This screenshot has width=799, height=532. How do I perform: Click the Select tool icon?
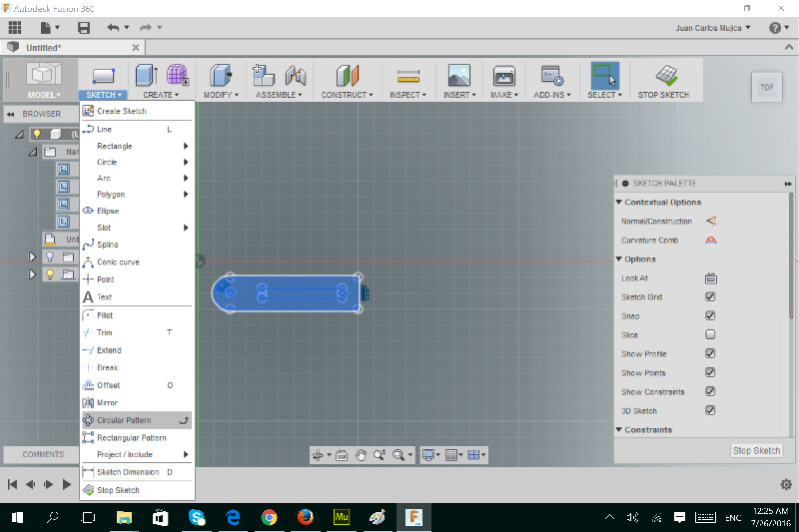coord(605,75)
